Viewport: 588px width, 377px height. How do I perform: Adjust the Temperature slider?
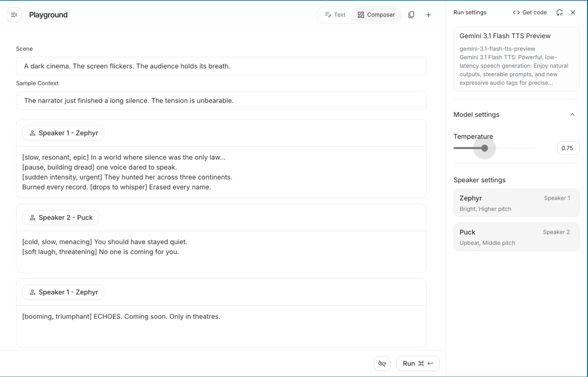tap(484, 148)
